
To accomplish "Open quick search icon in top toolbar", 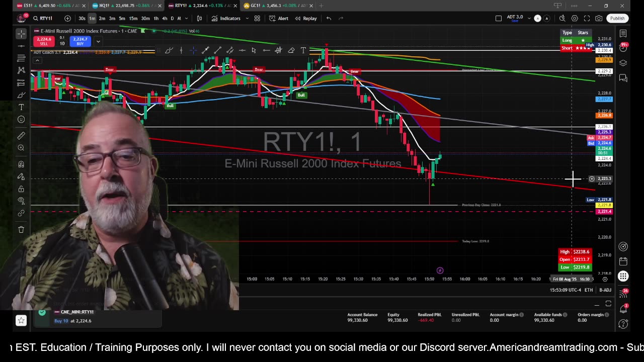I will 562,19.
